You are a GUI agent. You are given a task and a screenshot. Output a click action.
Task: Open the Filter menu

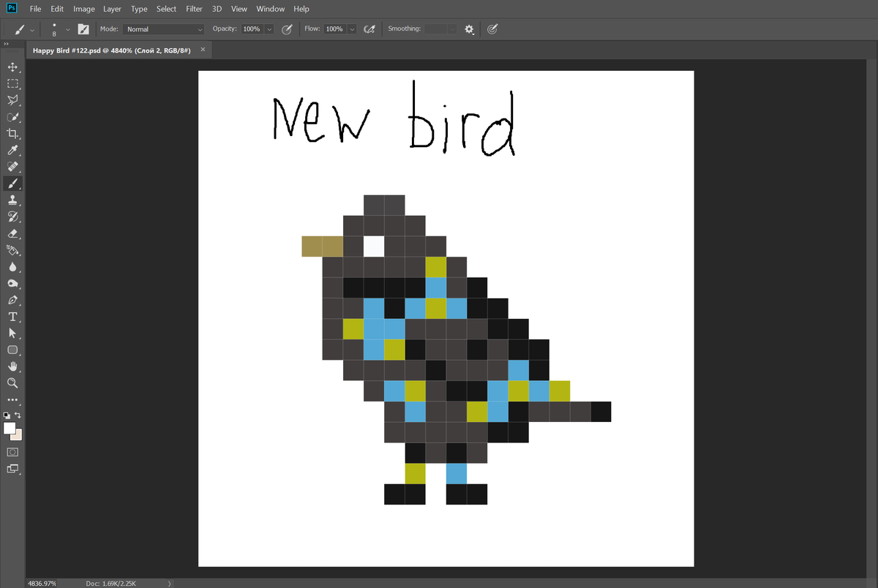pos(194,9)
